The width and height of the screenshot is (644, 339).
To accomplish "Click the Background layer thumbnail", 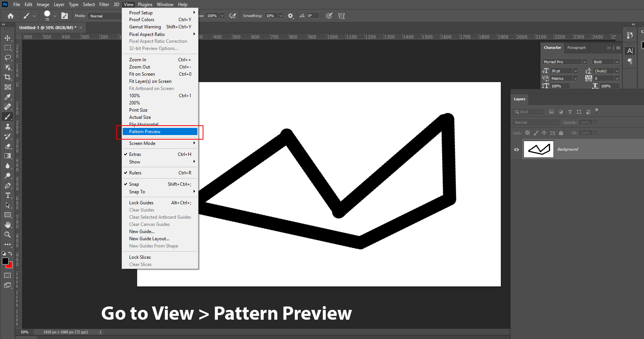I will click(x=538, y=149).
